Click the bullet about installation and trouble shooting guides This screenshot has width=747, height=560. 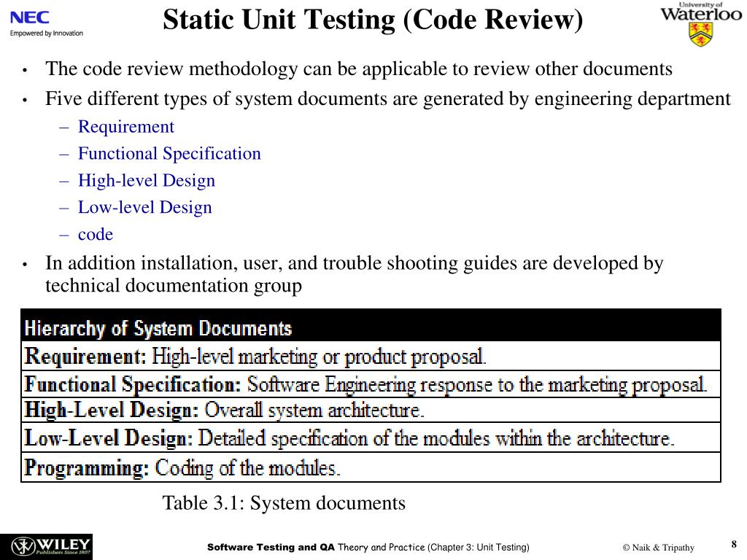pyautogui.click(x=354, y=274)
